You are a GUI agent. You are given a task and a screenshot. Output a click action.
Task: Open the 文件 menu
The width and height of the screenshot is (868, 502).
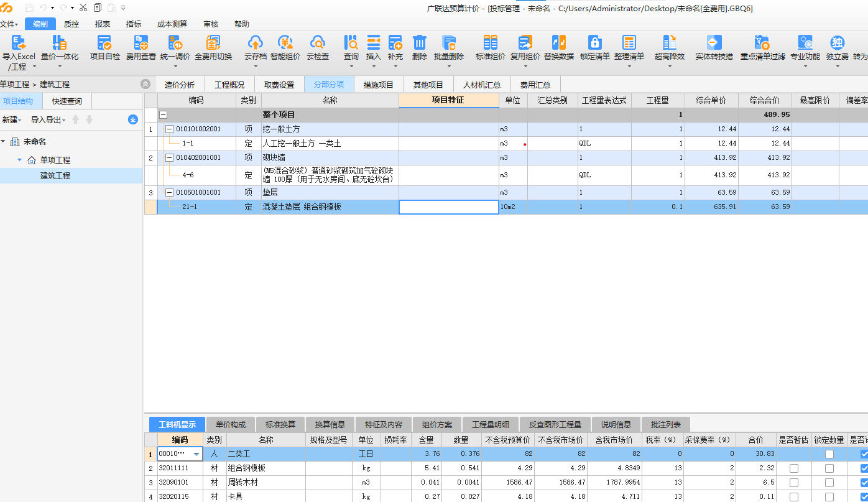(9, 24)
